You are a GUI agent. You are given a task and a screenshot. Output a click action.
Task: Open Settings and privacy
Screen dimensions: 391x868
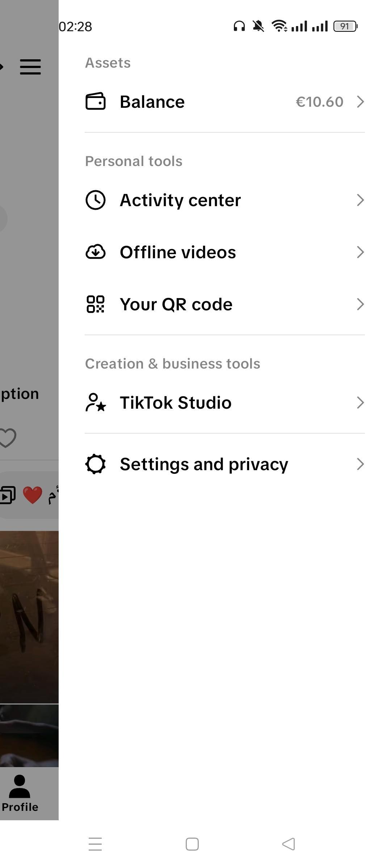point(204,464)
